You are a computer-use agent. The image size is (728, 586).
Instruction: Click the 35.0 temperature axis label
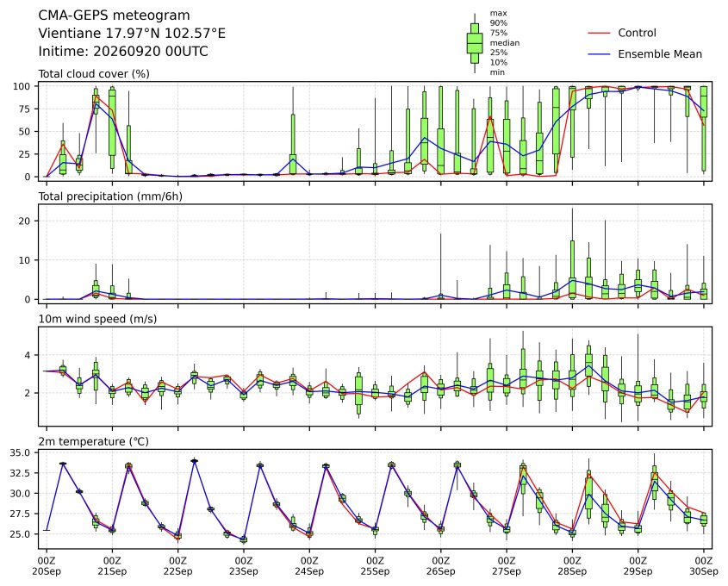coord(20,452)
